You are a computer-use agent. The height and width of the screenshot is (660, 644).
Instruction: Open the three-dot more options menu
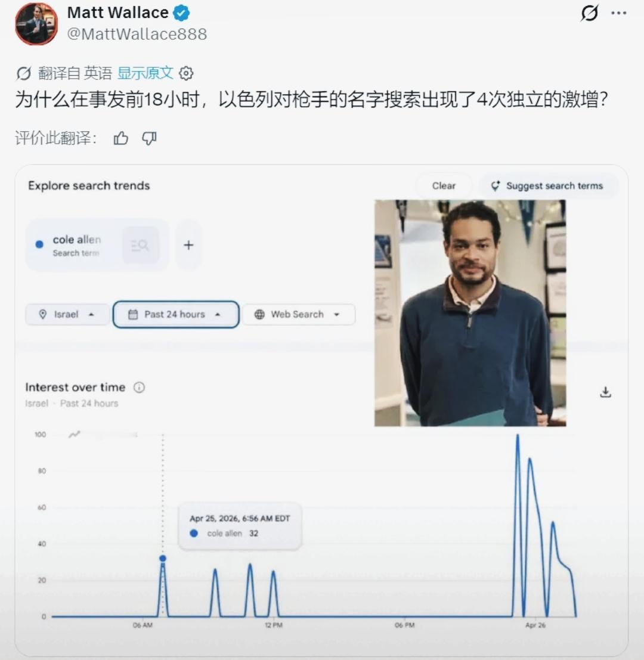pyautogui.click(x=618, y=13)
